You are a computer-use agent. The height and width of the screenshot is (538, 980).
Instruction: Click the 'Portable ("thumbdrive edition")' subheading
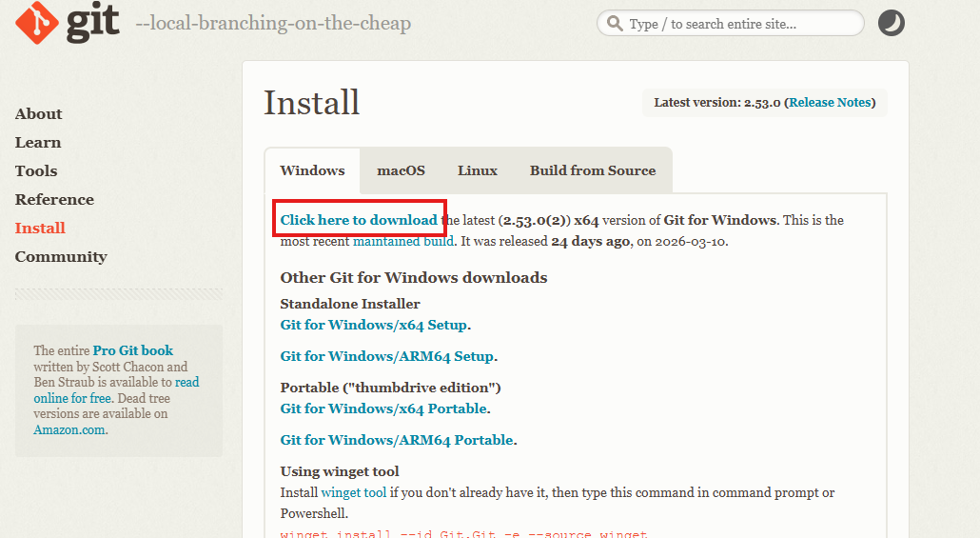391,388
